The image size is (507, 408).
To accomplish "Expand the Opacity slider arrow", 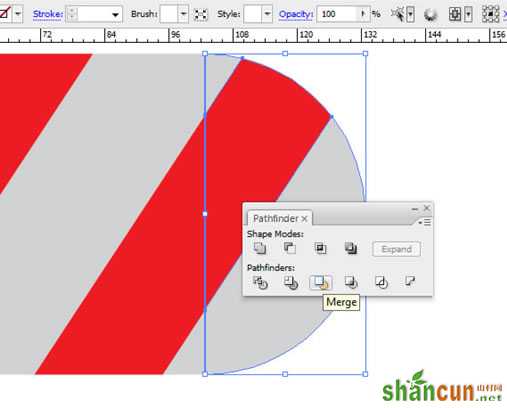I will tap(364, 14).
